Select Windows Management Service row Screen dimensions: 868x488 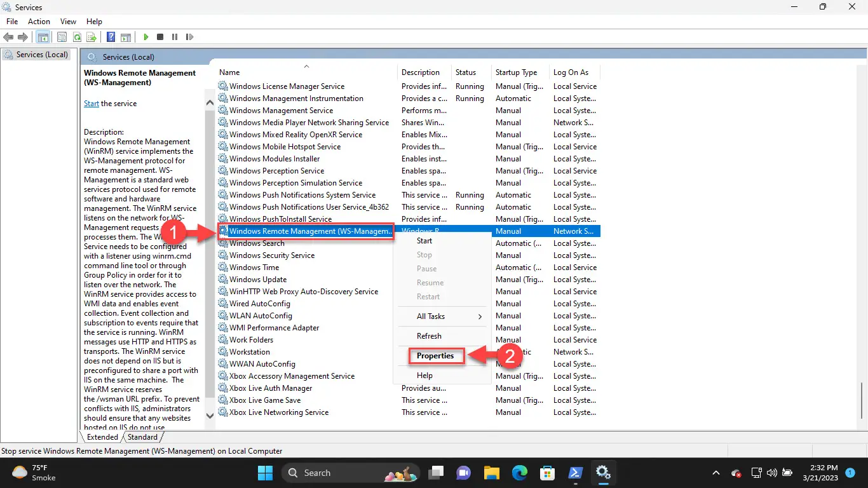point(408,111)
